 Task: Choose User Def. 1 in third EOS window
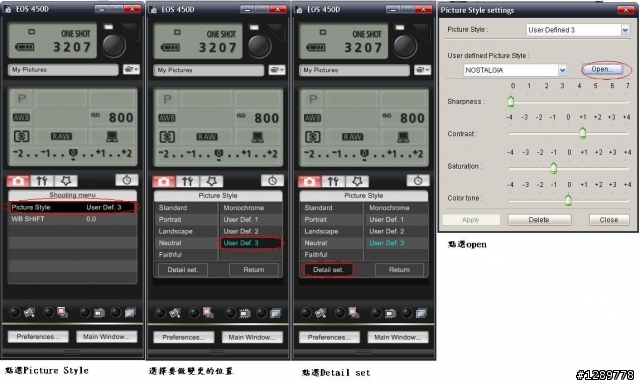(x=396, y=219)
